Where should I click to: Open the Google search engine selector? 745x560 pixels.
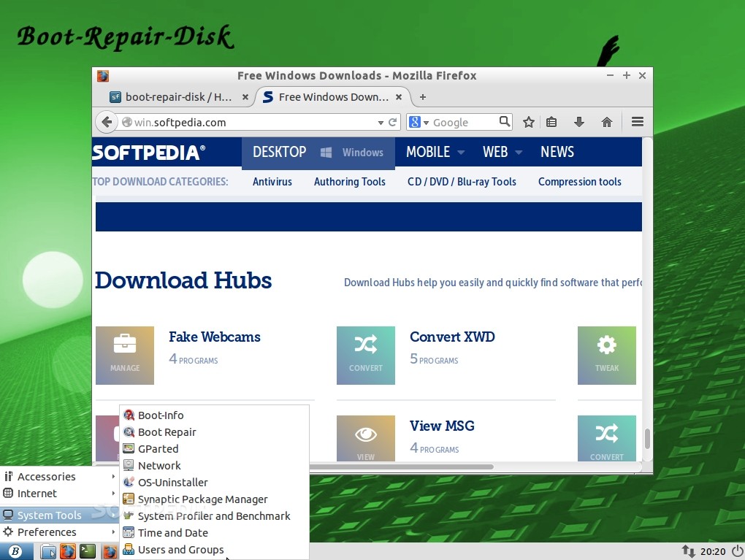[419, 122]
